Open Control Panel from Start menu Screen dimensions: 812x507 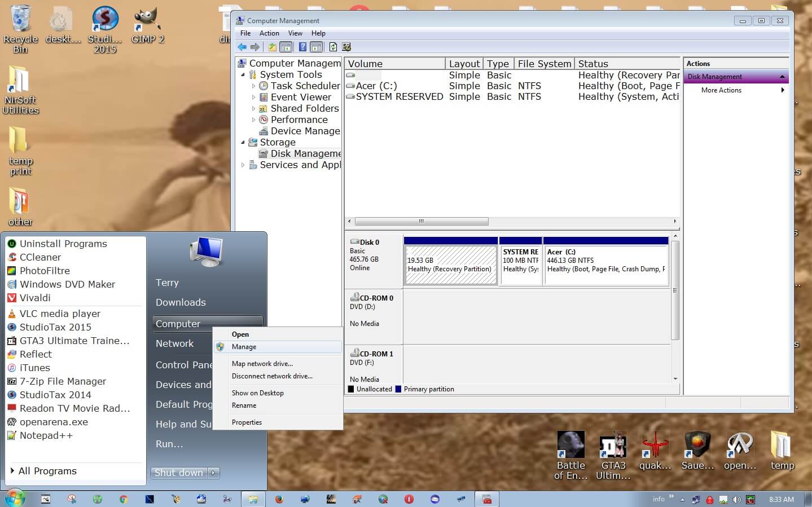click(x=184, y=365)
